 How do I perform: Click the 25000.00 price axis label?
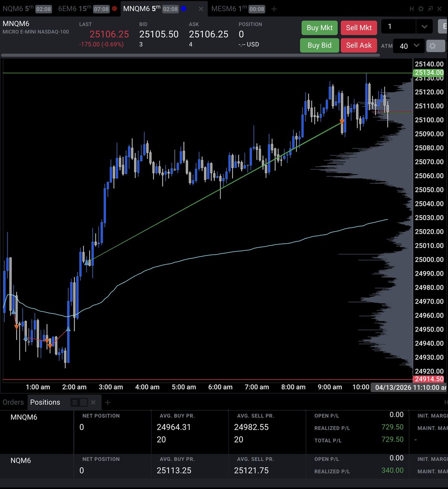coord(429,260)
